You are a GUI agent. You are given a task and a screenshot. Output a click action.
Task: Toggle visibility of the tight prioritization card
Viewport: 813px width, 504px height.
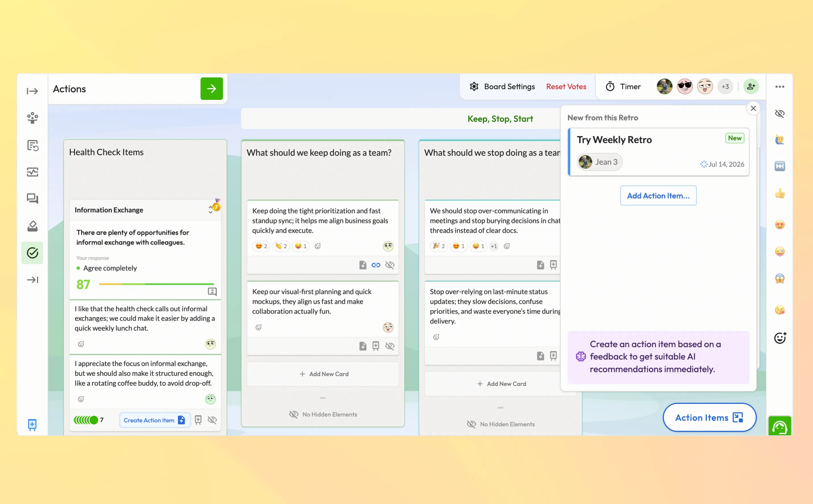(390, 265)
